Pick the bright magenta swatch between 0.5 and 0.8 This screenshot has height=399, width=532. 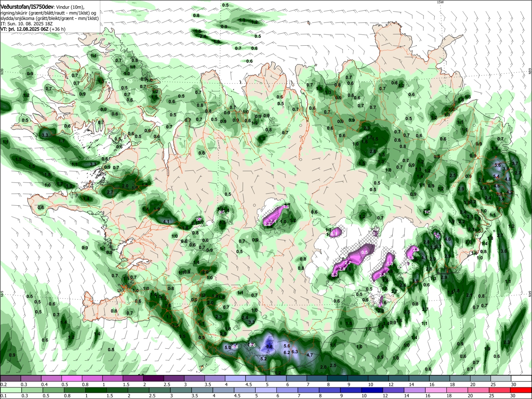click(71, 379)
